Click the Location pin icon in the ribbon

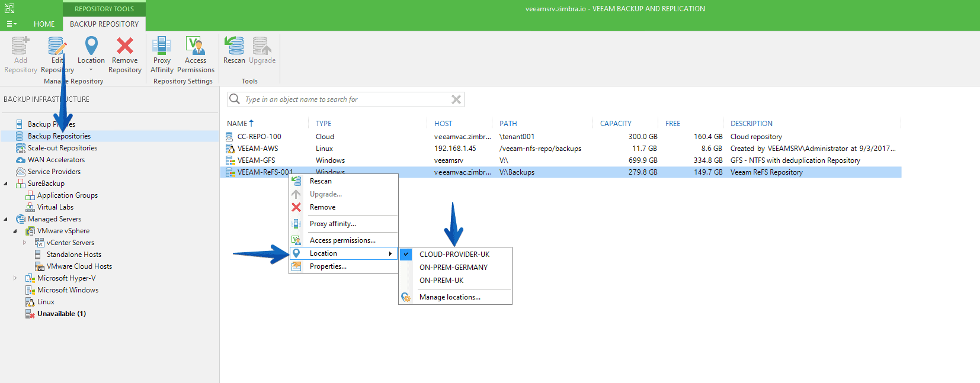pyautogui.click(x=91, y=46)
